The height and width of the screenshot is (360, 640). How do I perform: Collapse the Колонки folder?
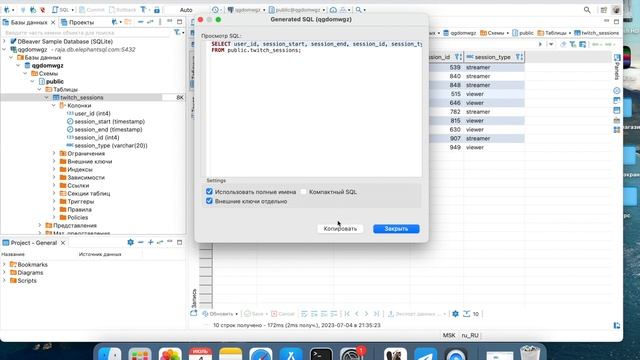click(54, 105)
